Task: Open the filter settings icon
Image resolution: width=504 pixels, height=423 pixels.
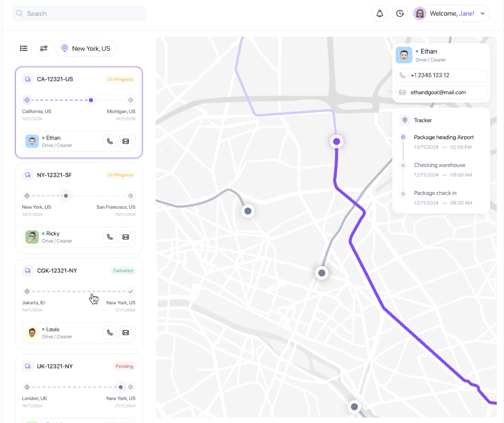Action: (x=44, y=48)
